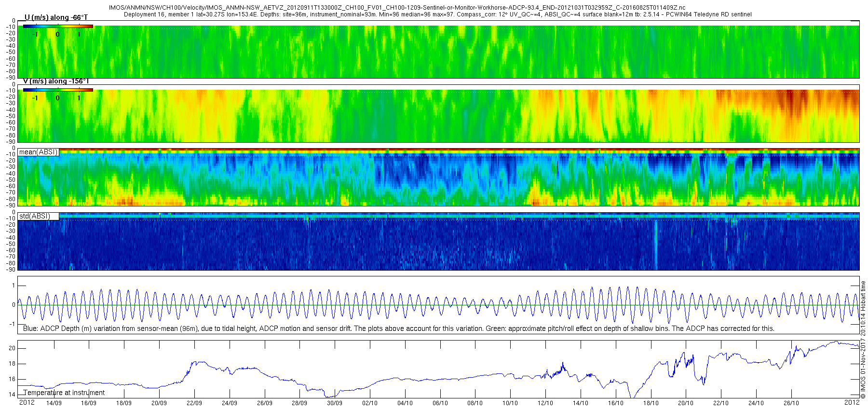
Task: Click the 22/09 date tick label
Action: click(194, 403)
